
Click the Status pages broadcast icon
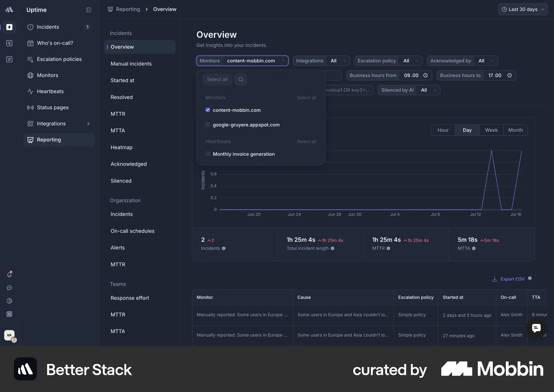30,108
